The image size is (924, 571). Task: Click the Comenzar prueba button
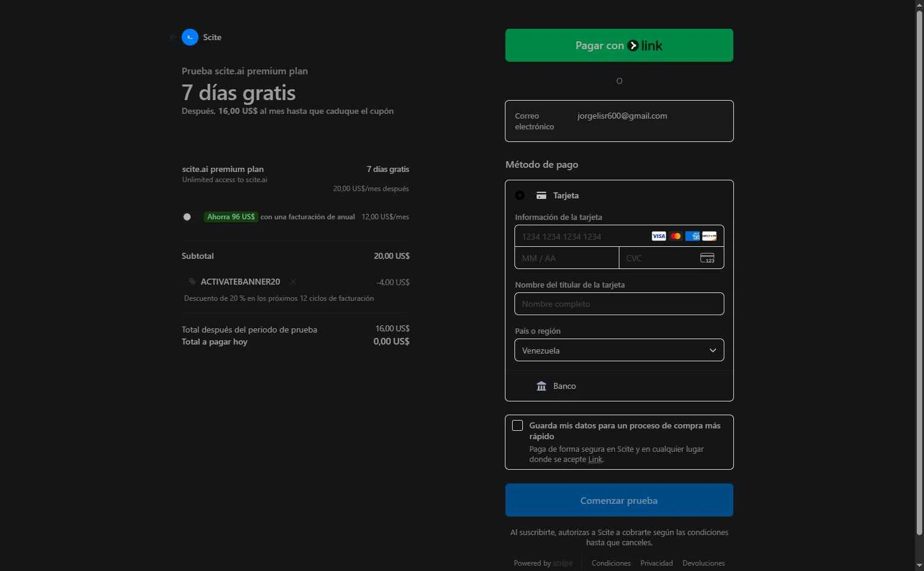(619, 500)
